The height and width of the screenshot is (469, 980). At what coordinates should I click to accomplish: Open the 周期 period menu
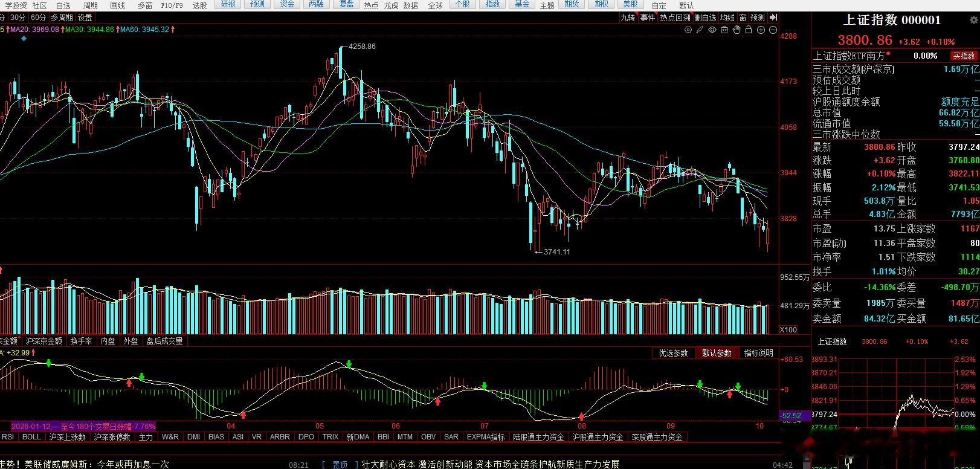pos(91,5)
